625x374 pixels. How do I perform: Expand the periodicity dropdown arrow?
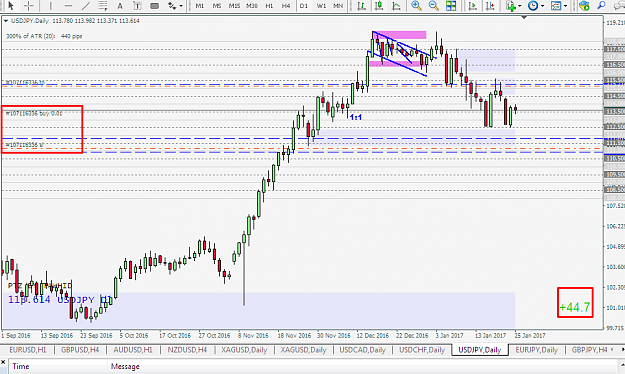[x=542, y=6]
